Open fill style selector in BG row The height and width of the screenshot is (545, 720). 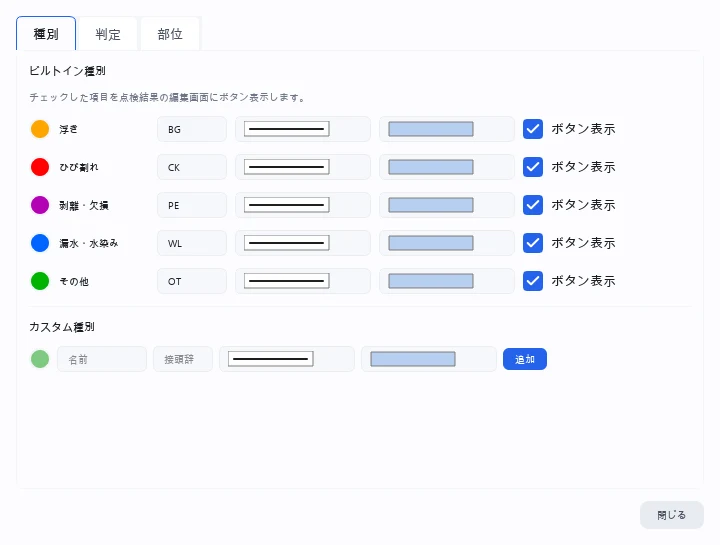pyautogui.click(x=447, y=129)
